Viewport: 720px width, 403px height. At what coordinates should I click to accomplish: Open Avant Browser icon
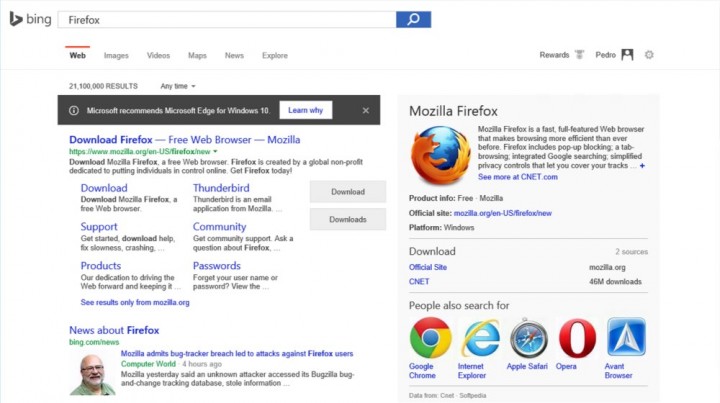(x=626, y=337)
